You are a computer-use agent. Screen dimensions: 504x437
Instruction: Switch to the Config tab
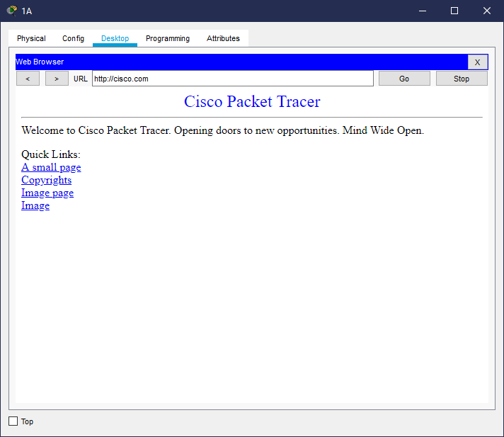[74, 38]
